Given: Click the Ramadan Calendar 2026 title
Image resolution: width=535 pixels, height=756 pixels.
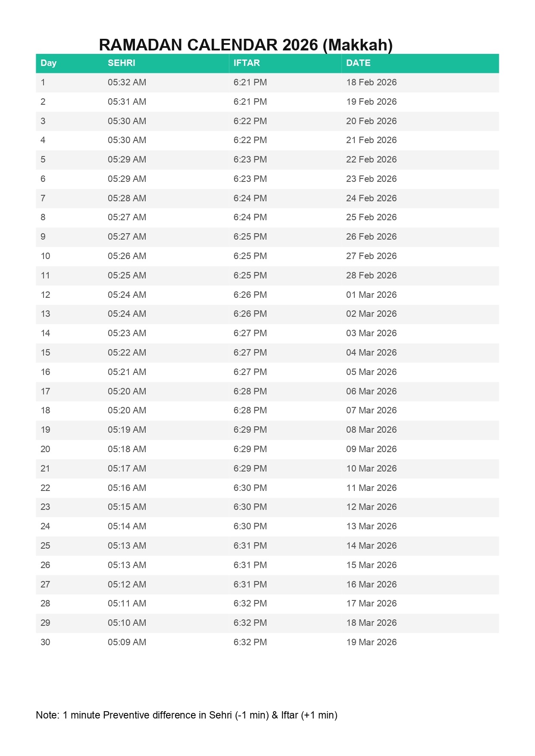Looking at the screenshot, I should 246,45.
